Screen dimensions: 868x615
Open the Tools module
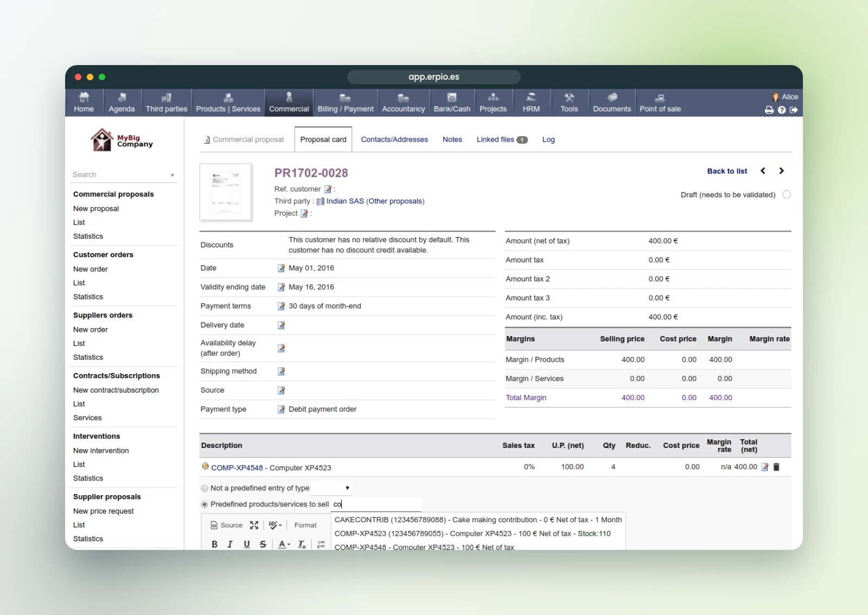pos(569,102)
